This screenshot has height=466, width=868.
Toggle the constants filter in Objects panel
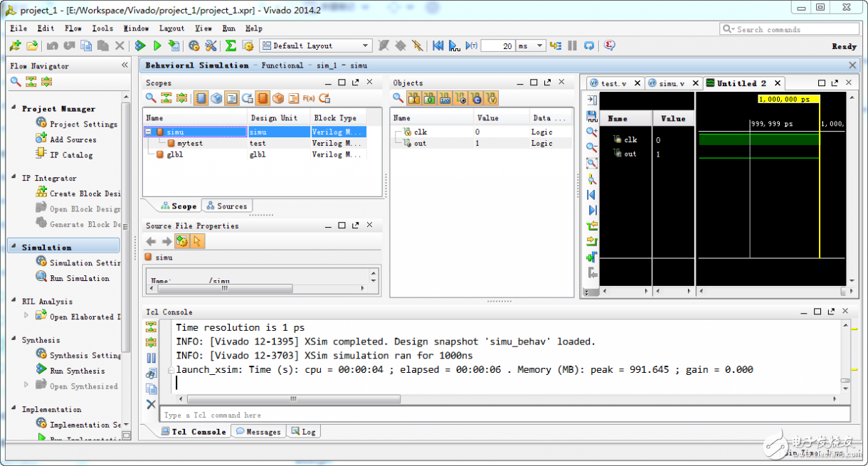(477, 97)
